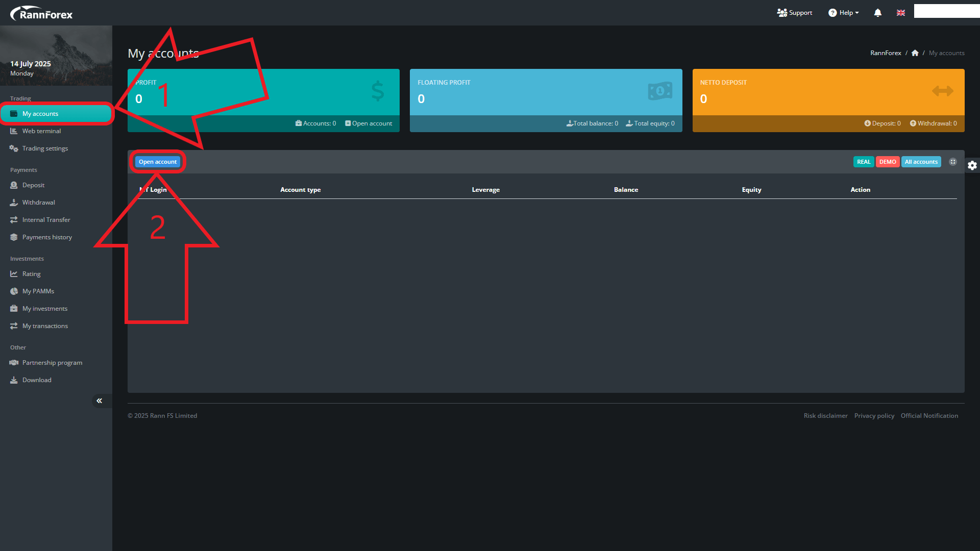Show All accounts filter

[x=921, y=162]
